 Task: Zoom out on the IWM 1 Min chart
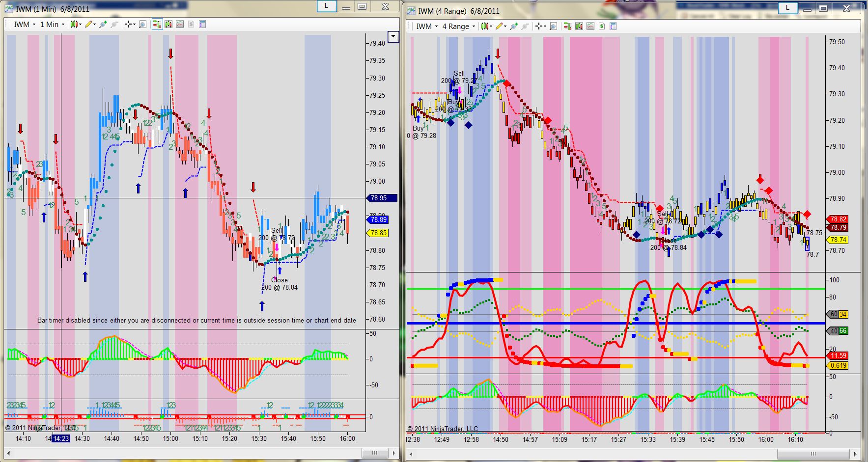[x=114, y=24]
